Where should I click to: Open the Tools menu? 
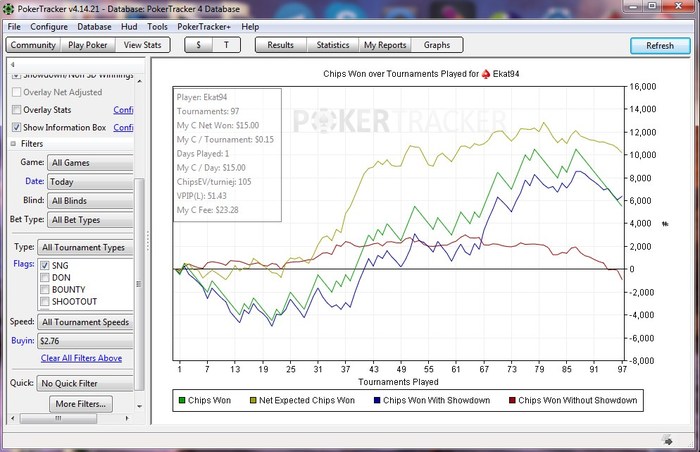pyautogui.click(x=157, y=27)
